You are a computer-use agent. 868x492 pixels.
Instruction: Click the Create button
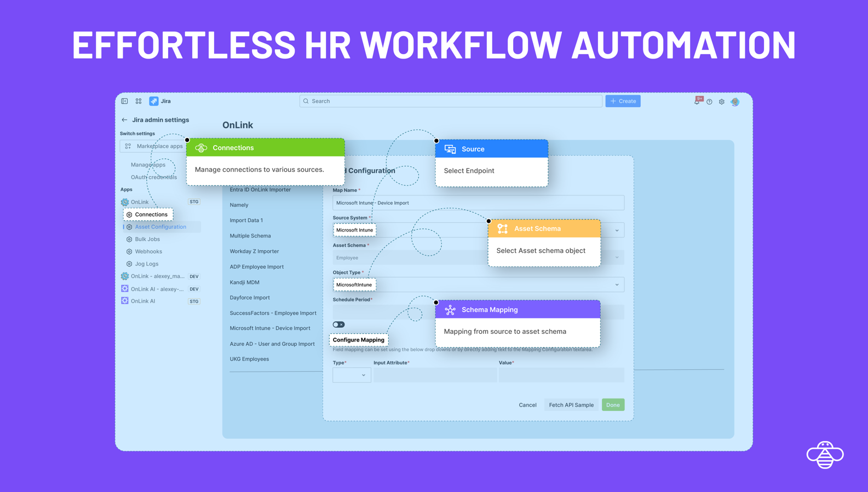coord(623,101)
